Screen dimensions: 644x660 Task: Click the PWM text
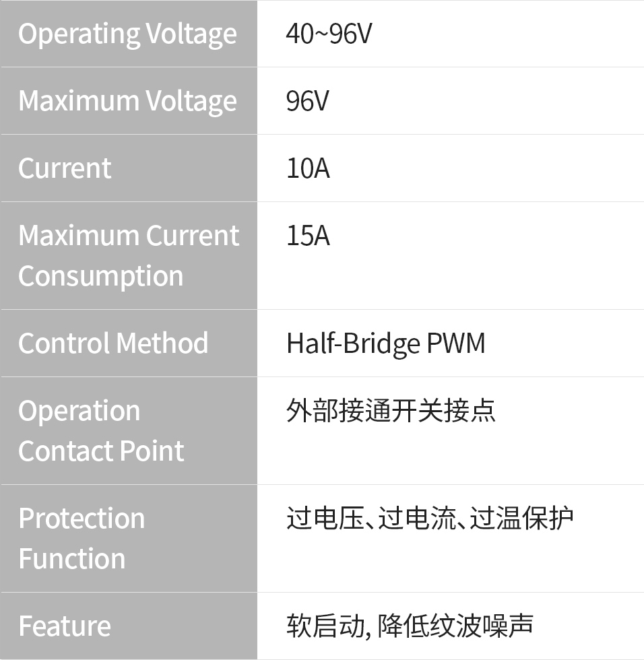pos(456,343)
